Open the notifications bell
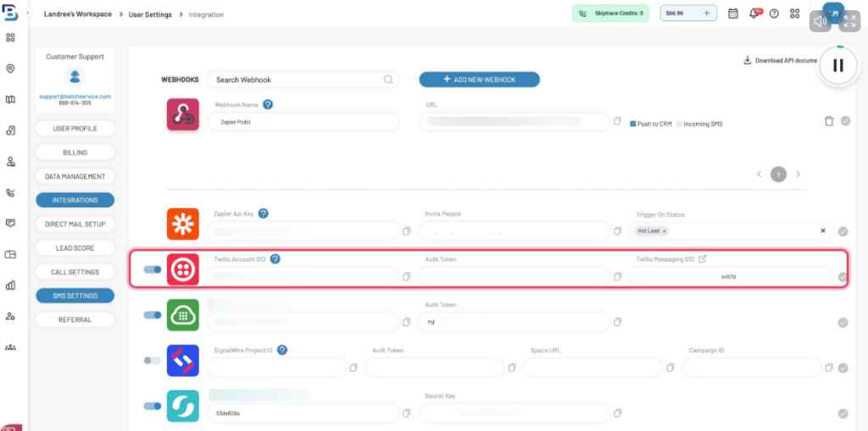The width and height of the screenshot is (868, 431). coord(753,14)
